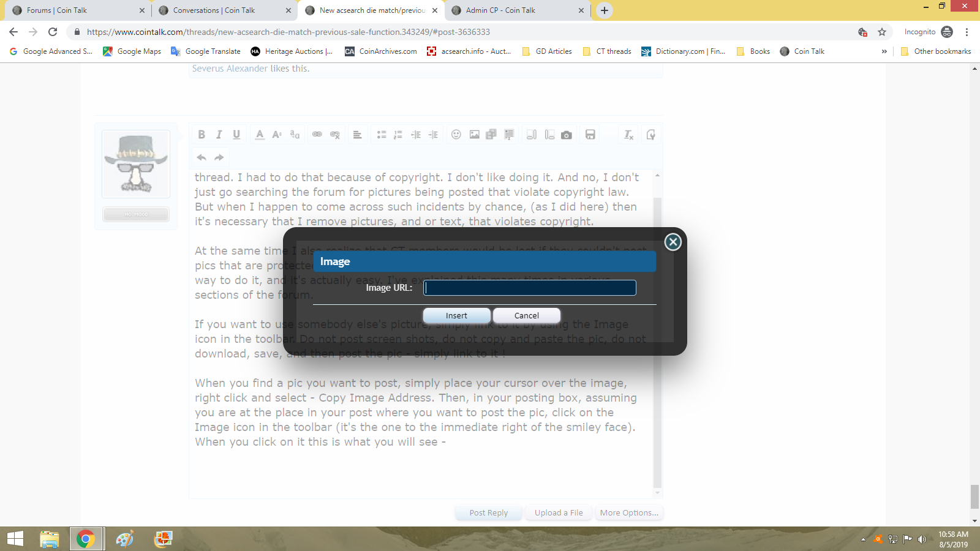This screenshot has height=551, width=980.
Task: Click the browser address bar
Action: click(x=466, y=32)
